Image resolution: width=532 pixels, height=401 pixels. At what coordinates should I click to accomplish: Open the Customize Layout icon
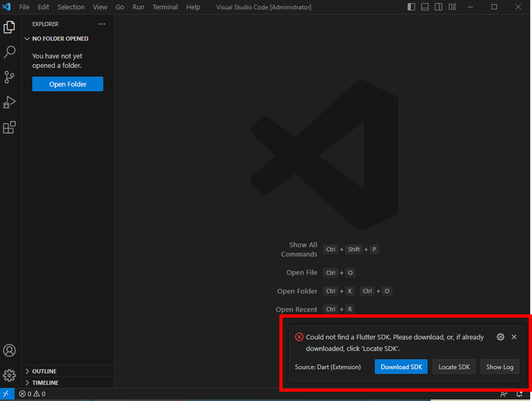coord(452,7)
